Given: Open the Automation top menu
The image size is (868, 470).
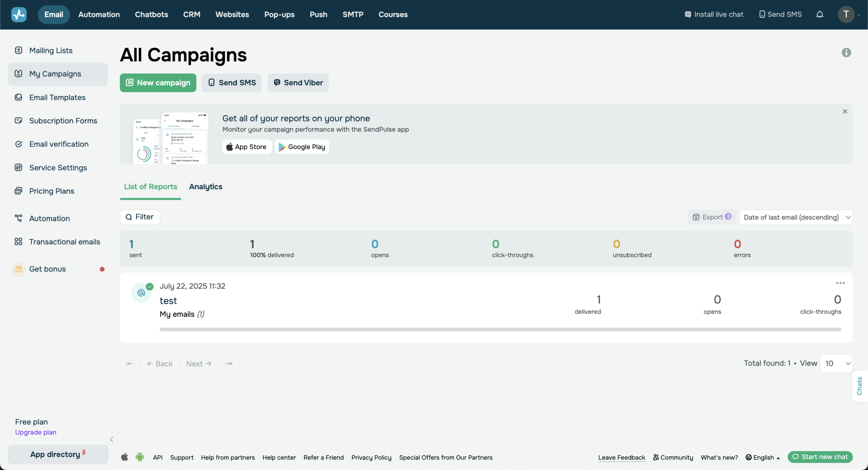Looking at the screenshot, I should click(x=99, y=15).
